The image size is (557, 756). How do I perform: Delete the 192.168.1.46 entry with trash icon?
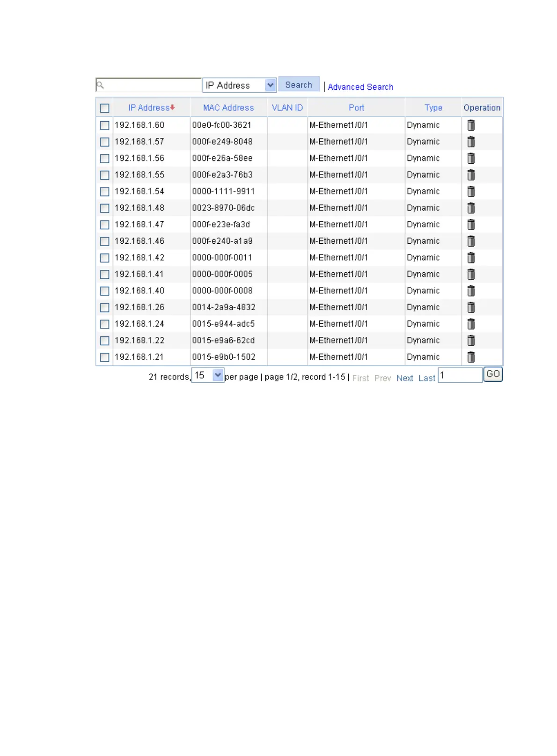click(471, 241)
